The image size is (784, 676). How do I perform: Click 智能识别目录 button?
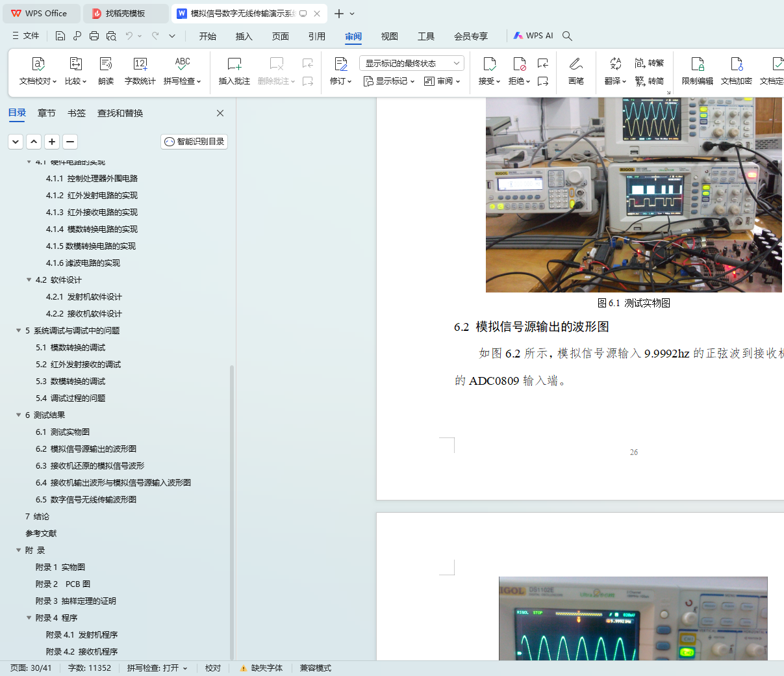194,142
